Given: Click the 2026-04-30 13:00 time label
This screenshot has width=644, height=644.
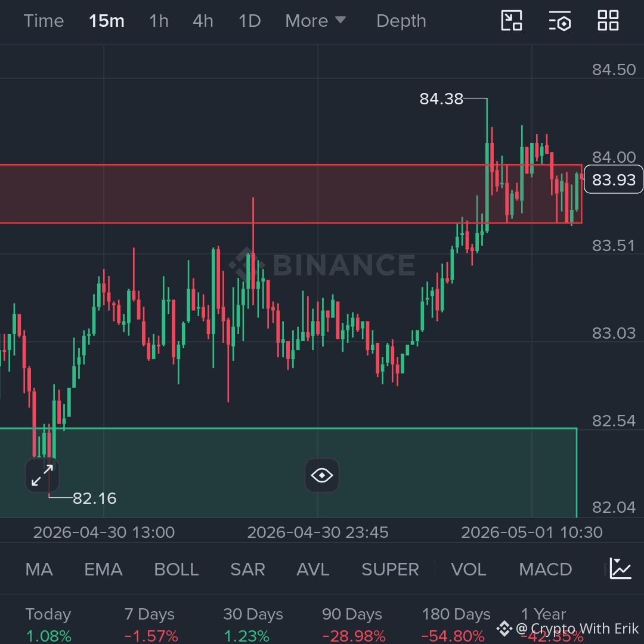Looking at the screenshot, I should point(104,532).
